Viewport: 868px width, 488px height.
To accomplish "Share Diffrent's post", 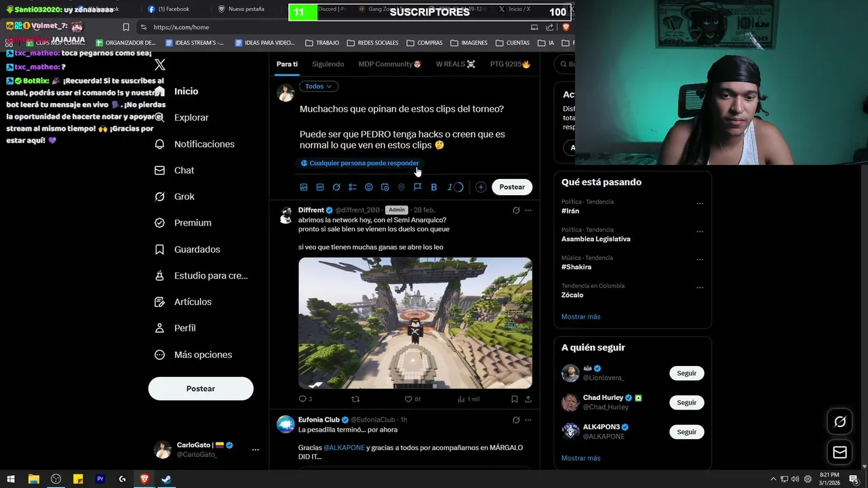I will (528, 399).
